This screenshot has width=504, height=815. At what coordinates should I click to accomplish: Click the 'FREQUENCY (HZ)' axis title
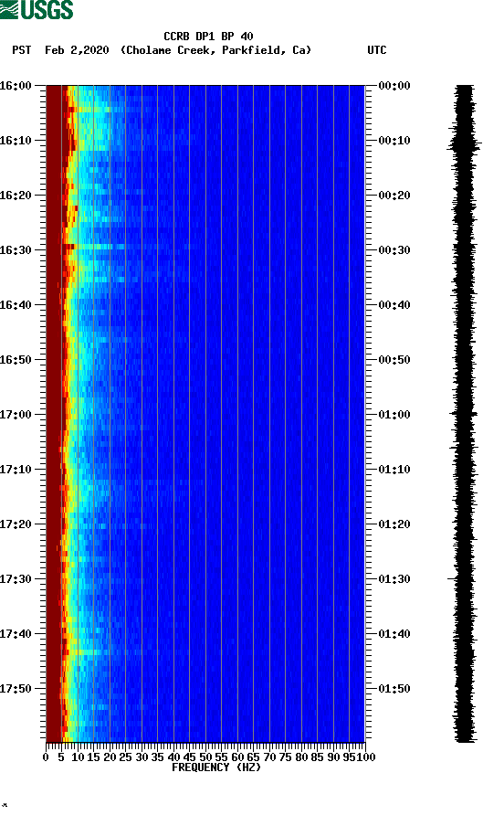point(216,767)
